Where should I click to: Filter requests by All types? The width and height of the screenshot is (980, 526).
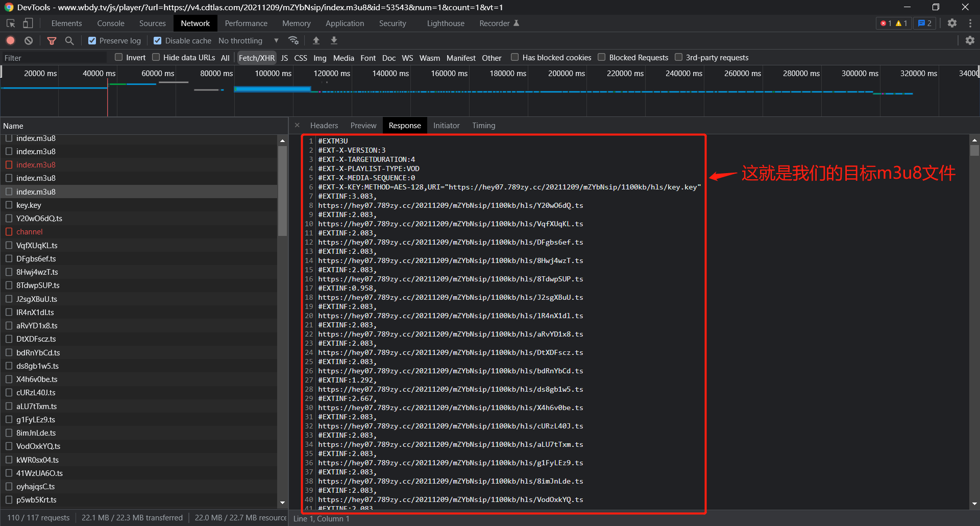[225, 58]
